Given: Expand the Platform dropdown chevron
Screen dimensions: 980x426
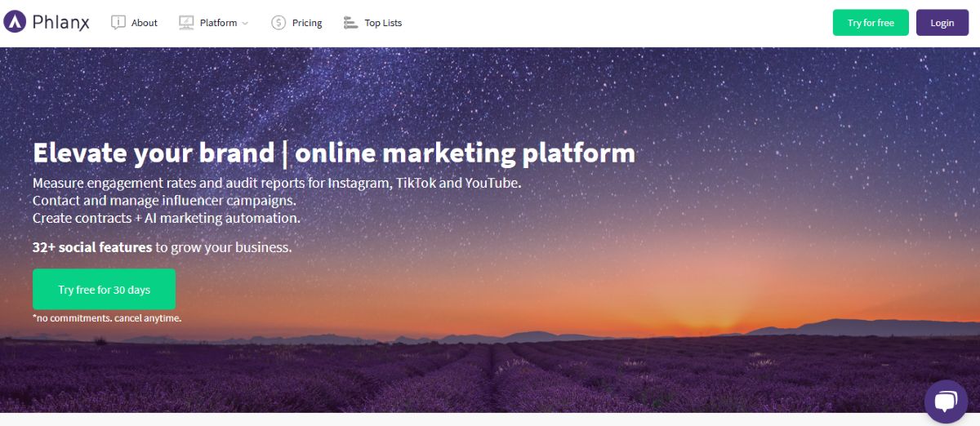Looking at the screenshot, I should (x=245, y=24).
